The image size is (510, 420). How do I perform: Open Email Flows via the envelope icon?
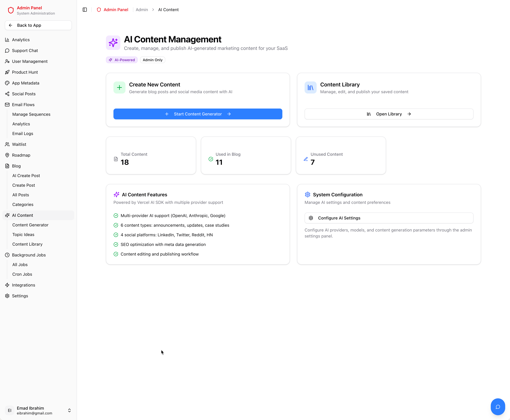[x=7, y=104]
